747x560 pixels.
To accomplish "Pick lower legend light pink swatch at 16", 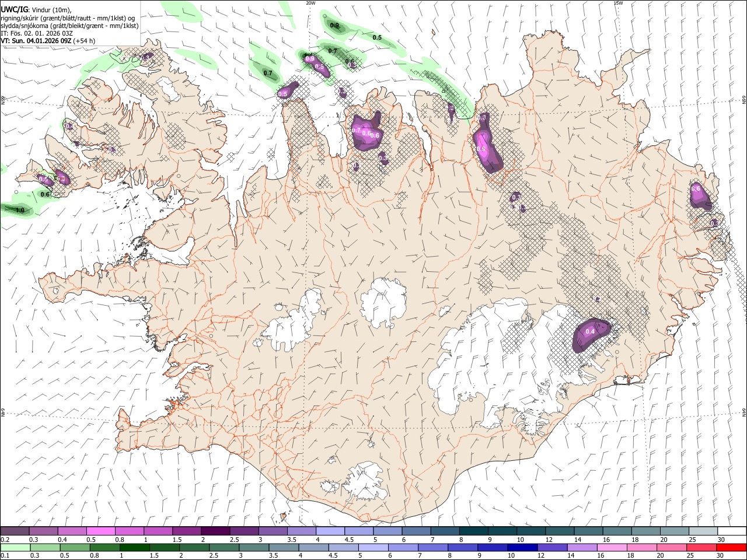I will click(611, 547).
